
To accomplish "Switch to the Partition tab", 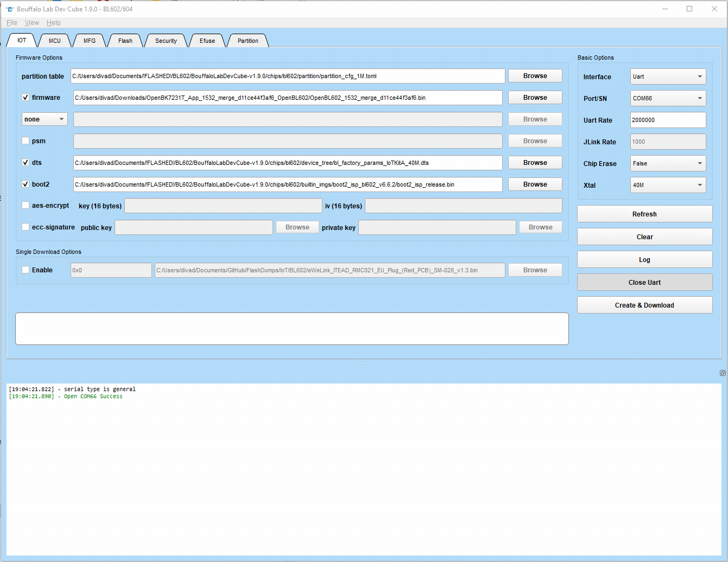I will [x=248, y=41].
